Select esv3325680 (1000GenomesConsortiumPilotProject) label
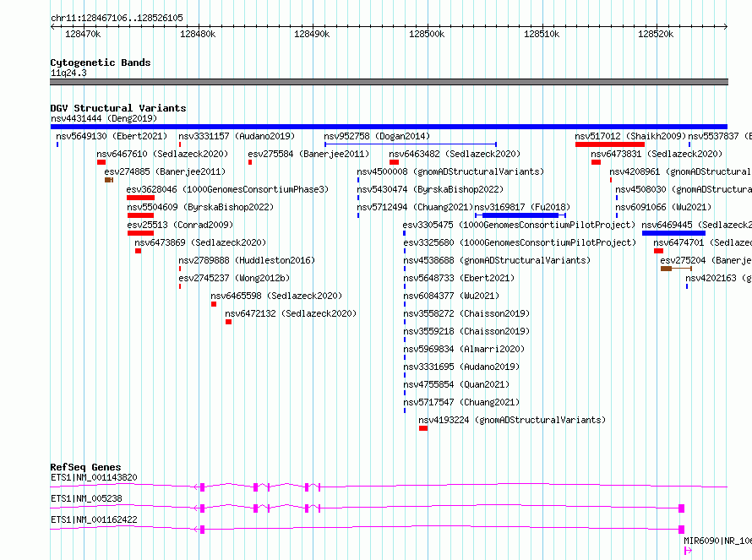Screen dimensions: 752x560 520,242
